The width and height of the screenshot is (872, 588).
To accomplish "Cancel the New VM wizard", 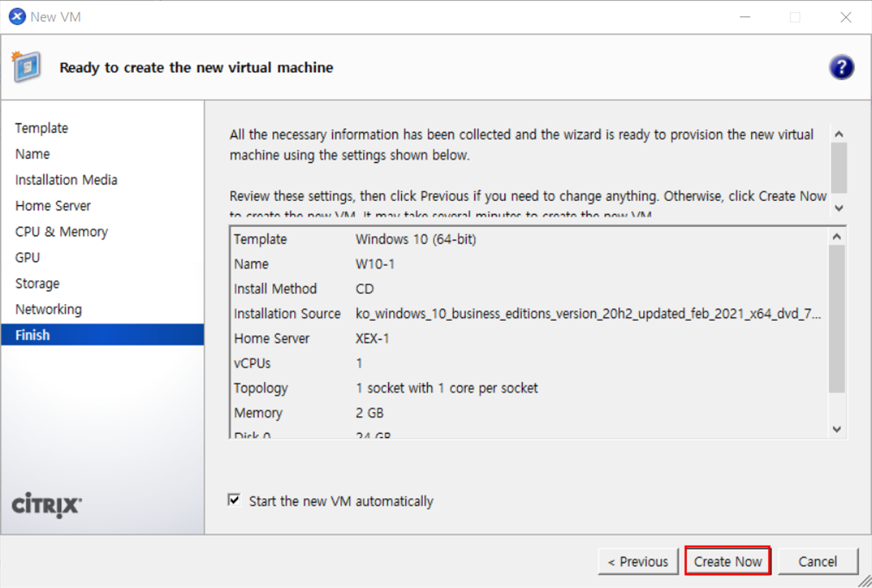I will (817, 561).
